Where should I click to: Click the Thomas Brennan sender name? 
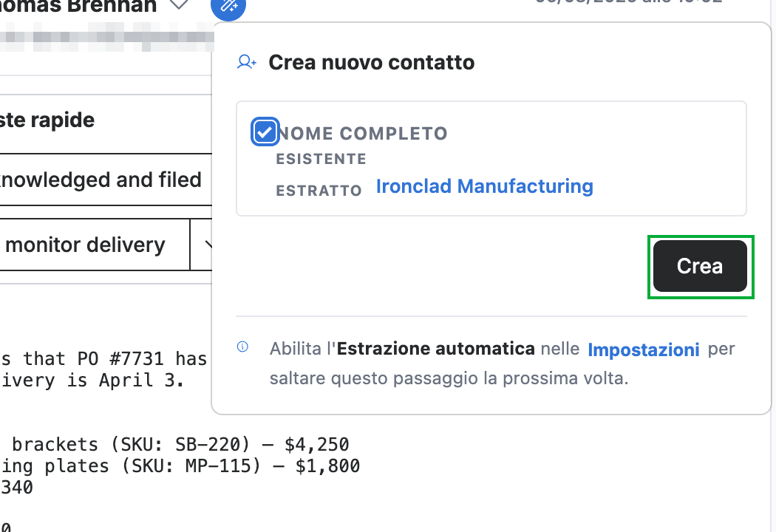(x=78, y=6)
